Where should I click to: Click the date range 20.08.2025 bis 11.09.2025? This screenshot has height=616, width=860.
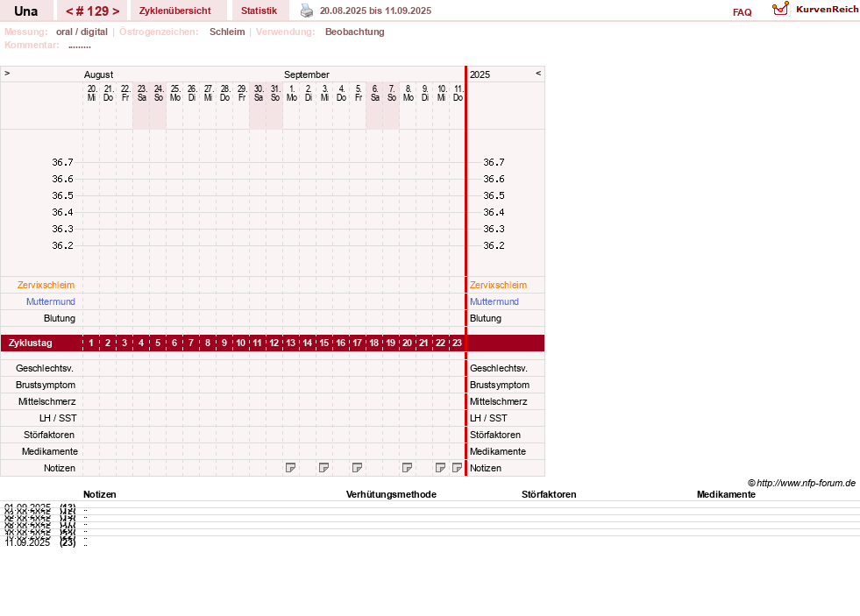pos(376,11)
